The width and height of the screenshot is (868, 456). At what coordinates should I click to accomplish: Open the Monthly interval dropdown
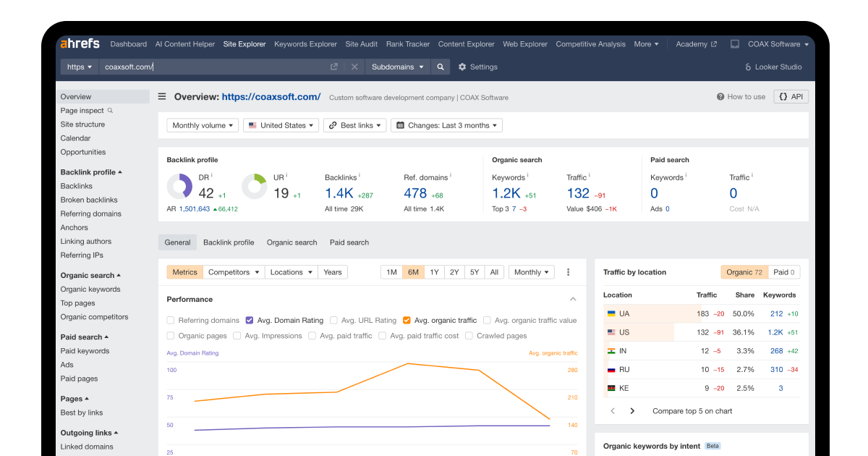(532, 272)
